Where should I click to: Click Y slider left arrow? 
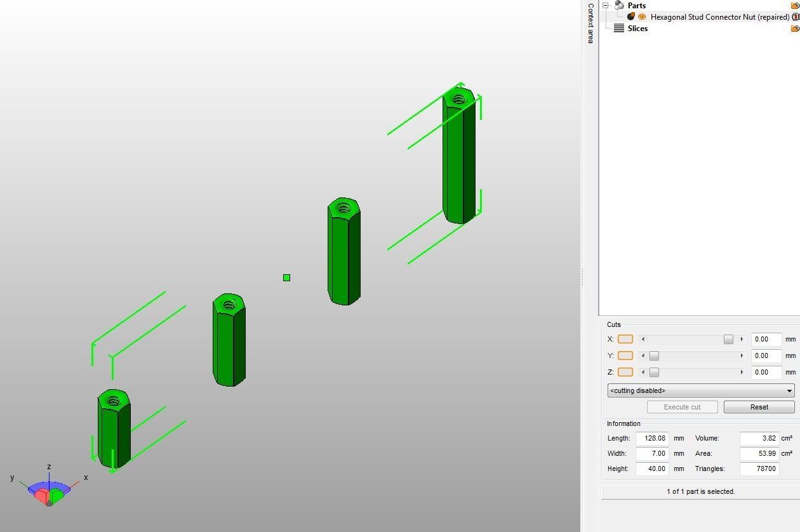[x=643, y=356]
